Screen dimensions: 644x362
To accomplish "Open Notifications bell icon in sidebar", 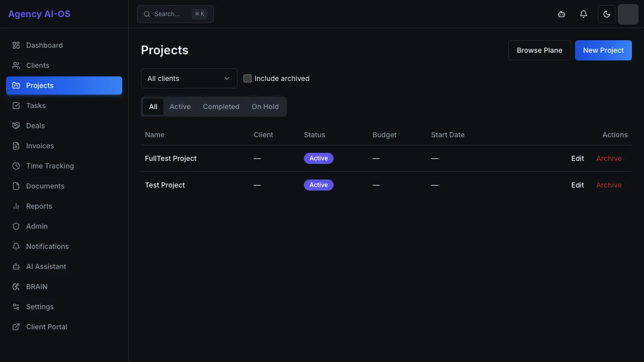I will pos(16,246).
